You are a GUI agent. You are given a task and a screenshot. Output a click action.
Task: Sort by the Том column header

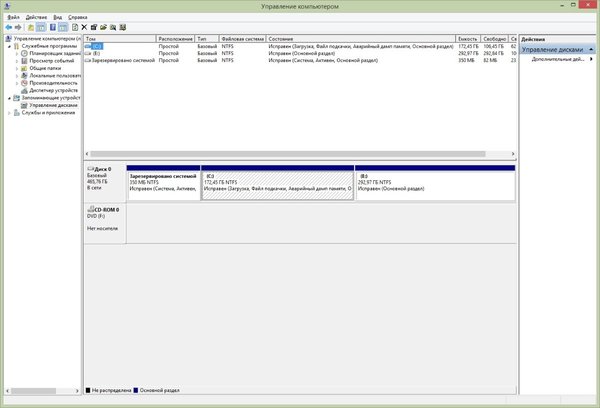[120, 39]
